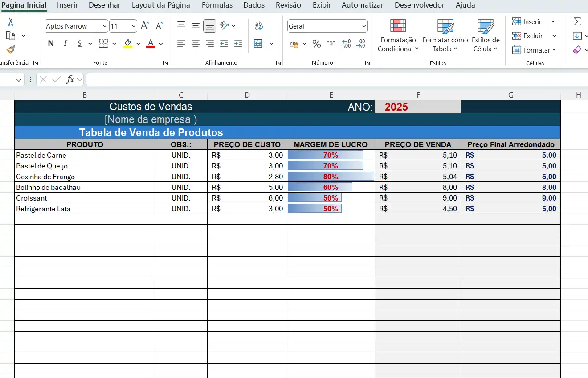This screenshot has width=588, height=378.
Task: Click the Formatar como Tabela icon
Action: (445, 26)
